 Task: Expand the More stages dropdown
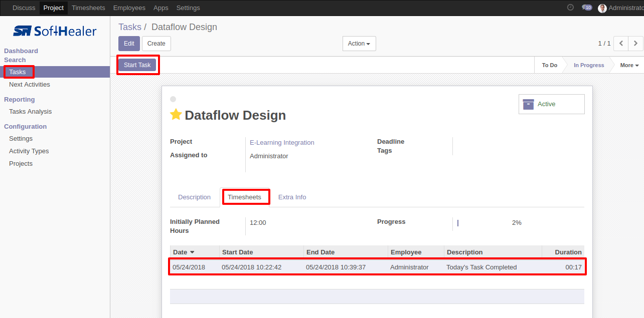coord(629,65)
